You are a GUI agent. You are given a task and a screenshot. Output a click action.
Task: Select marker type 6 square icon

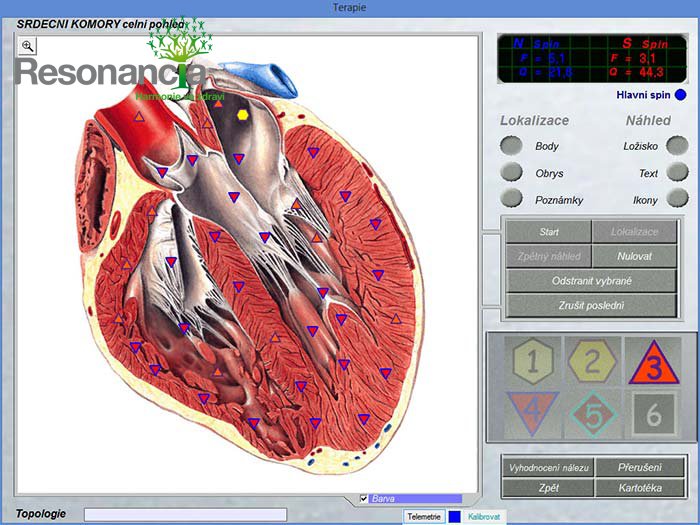click(x=652, y=412)
